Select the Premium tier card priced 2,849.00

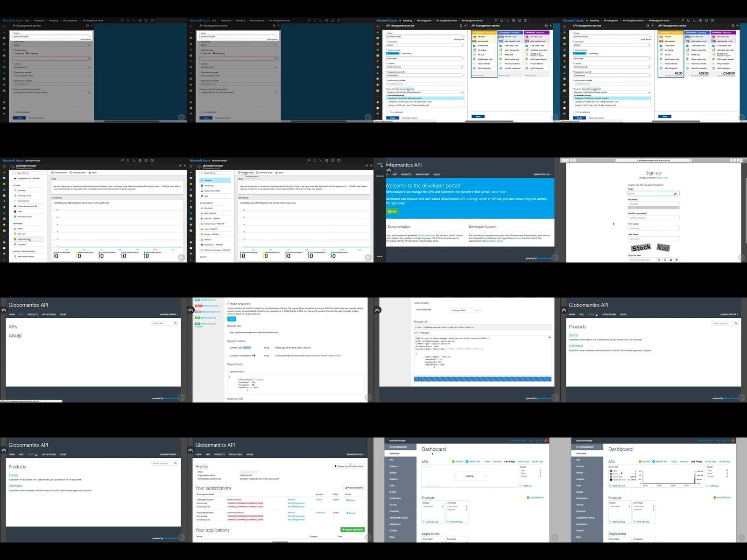tap(723, 54)
